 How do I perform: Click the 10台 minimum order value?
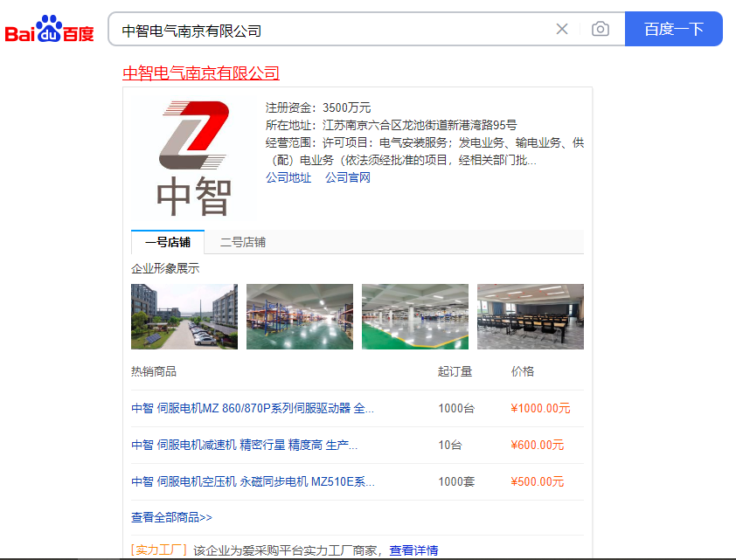click(449, 445)
